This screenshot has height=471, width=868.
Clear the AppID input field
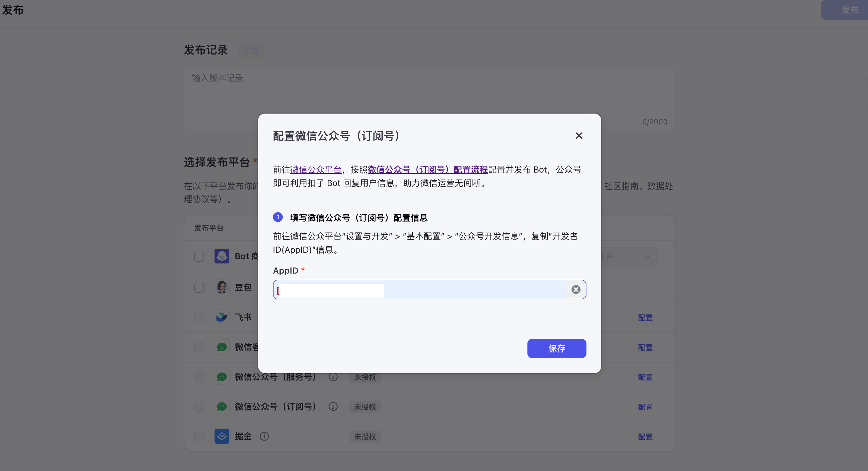[575, 290]
